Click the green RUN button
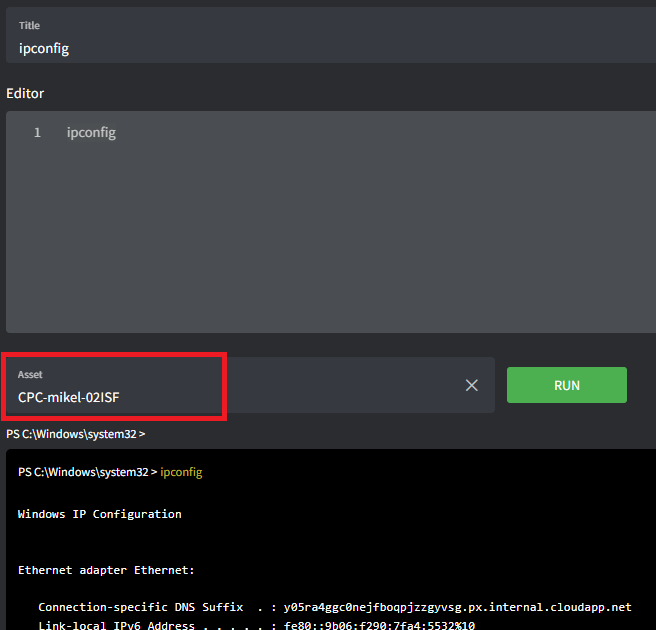This screenshot has width=656, height=630. click(566, 385)
